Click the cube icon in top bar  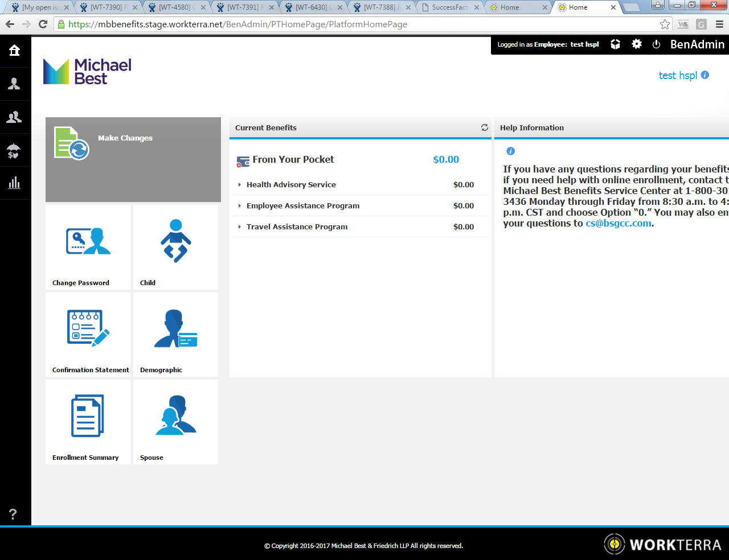pyautogui.click(x=615, y=44)
